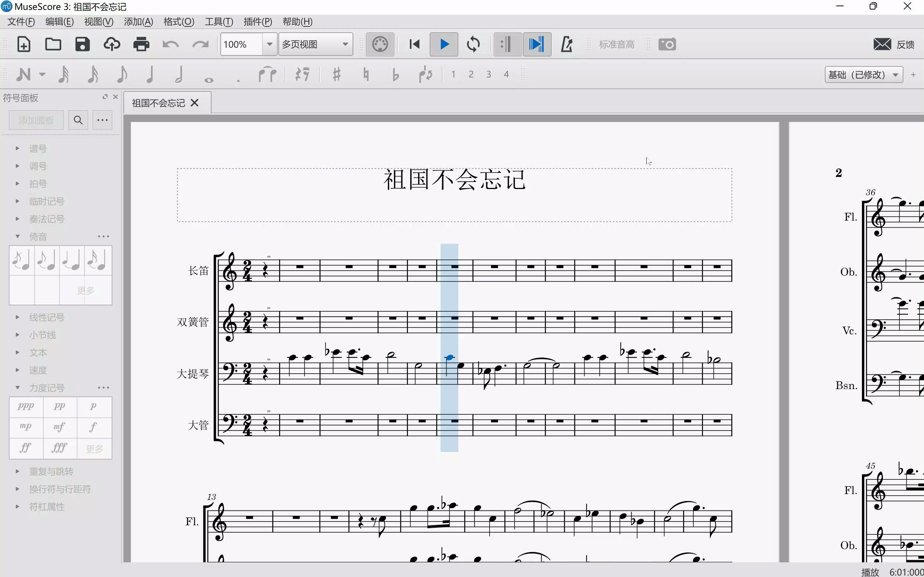The image size is (924, 577).
Task: Select voice 4
Action: [506, 74]
